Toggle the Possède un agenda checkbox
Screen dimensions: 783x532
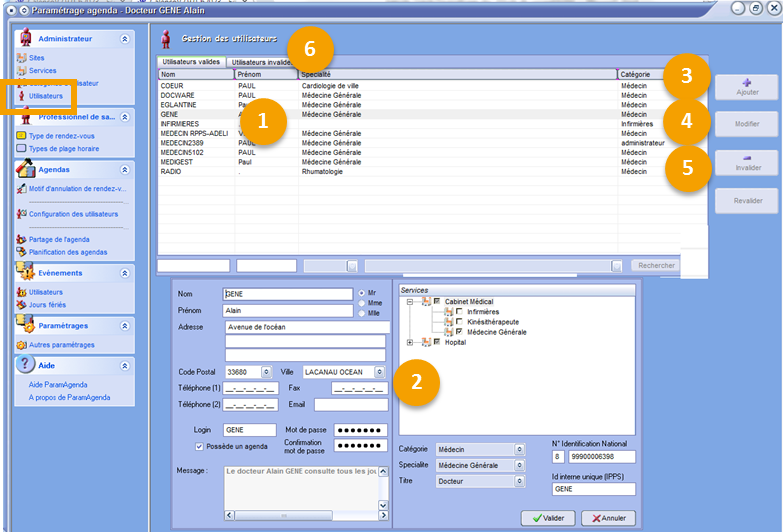click(200, 446)
